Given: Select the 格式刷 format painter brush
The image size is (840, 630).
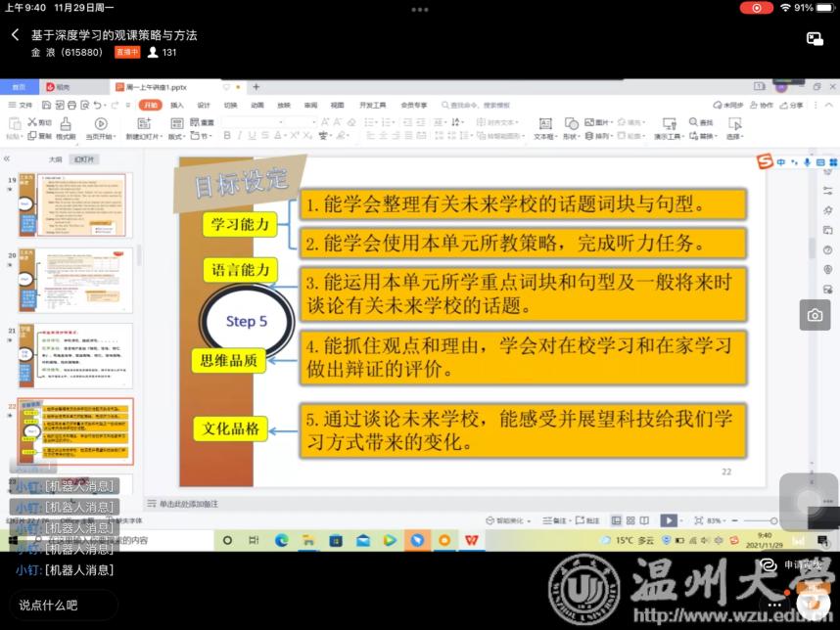Looking at the screenshot, I should point(66,129).
